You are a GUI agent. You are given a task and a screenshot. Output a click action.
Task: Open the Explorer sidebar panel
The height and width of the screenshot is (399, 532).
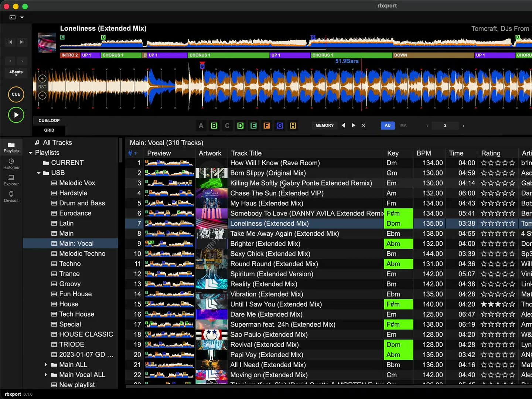click(11, 180)
